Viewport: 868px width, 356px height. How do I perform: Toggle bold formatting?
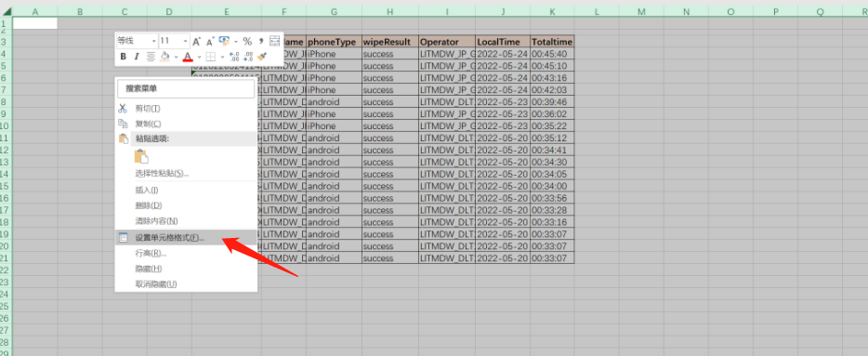click(123, 57)
